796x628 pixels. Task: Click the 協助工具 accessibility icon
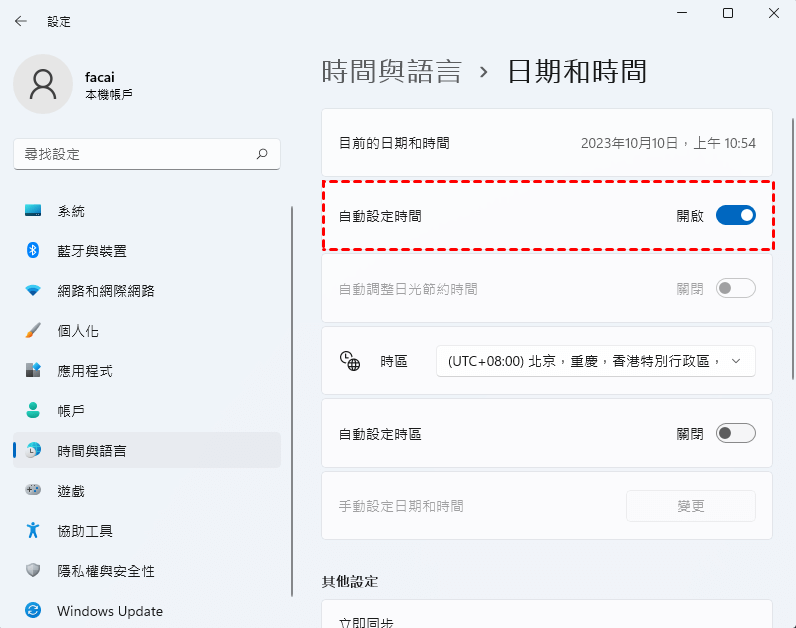33,531
